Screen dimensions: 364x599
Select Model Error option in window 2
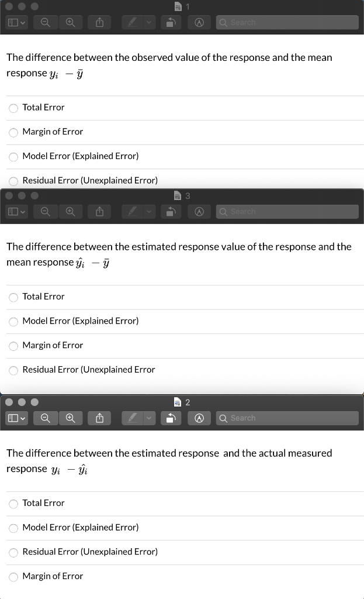(13, 528)
